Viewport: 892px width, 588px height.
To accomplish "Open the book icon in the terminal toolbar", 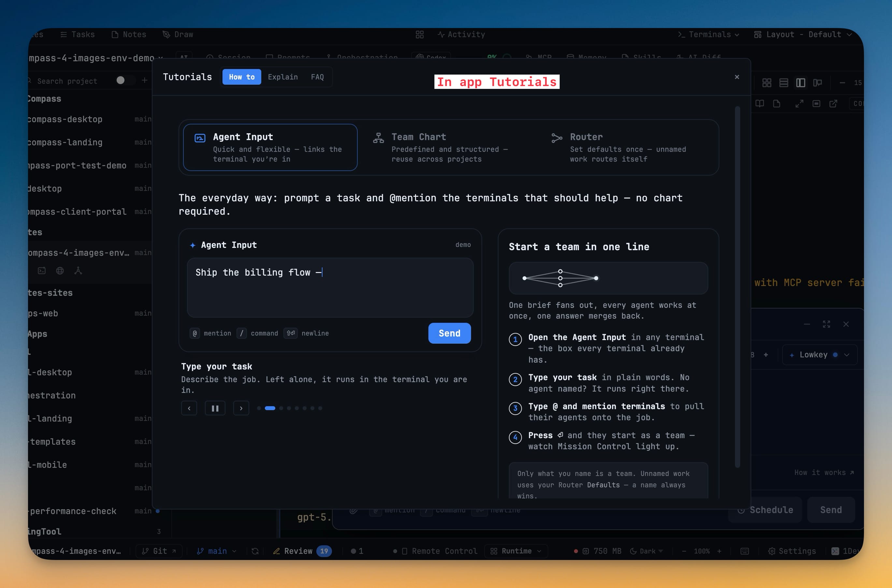I will pyautogui.click(x=760, y=104).
